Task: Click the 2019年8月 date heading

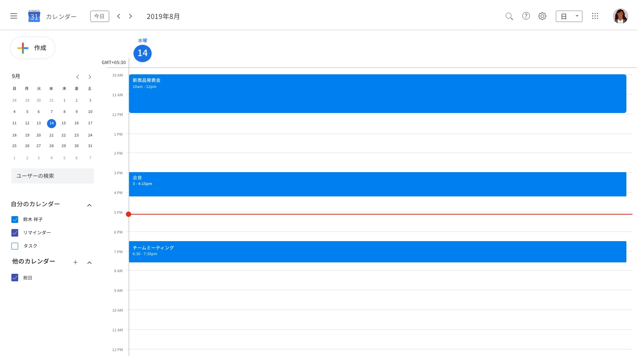Action: [x=163, y=16]
